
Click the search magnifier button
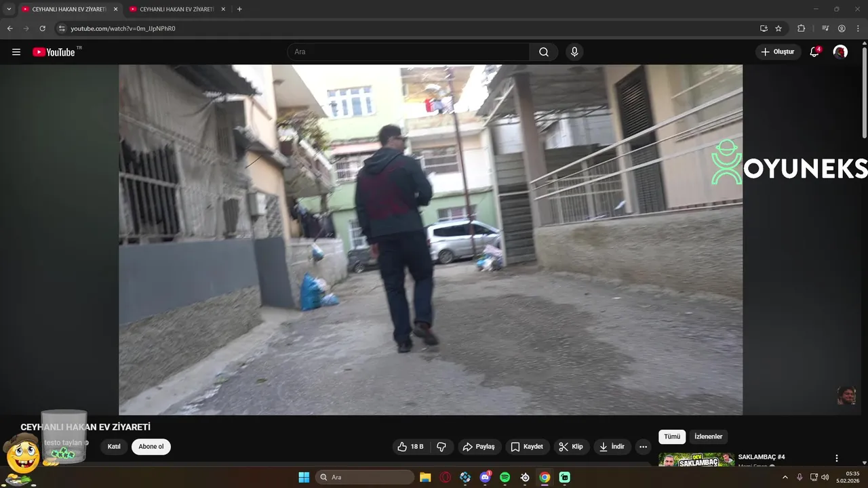click(544, 52)
